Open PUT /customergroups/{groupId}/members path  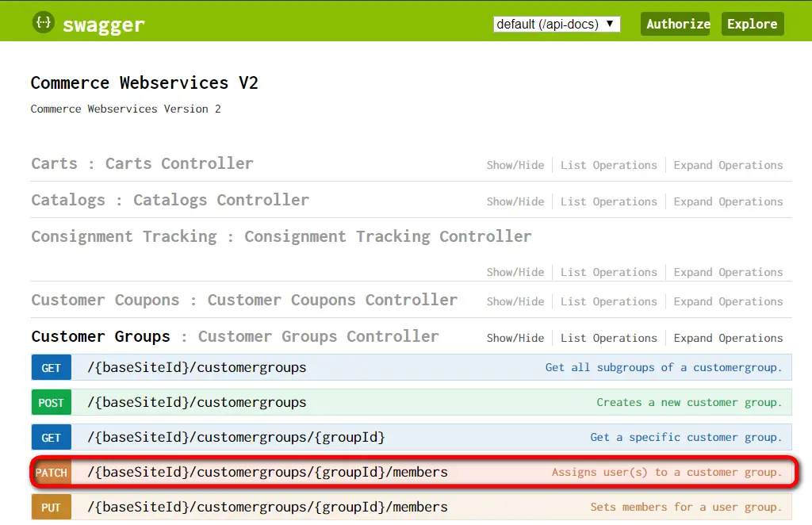point(267,508)
